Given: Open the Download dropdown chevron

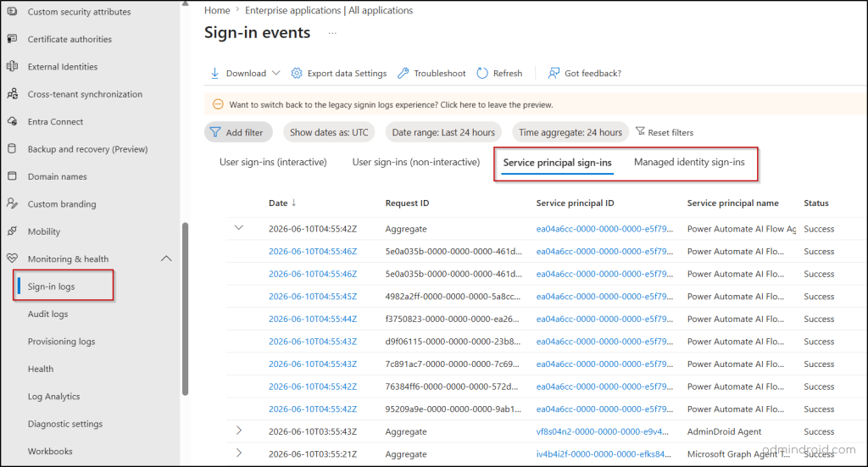Looking at the screenshot, I should pyautogui.click(x=276, y=73).
